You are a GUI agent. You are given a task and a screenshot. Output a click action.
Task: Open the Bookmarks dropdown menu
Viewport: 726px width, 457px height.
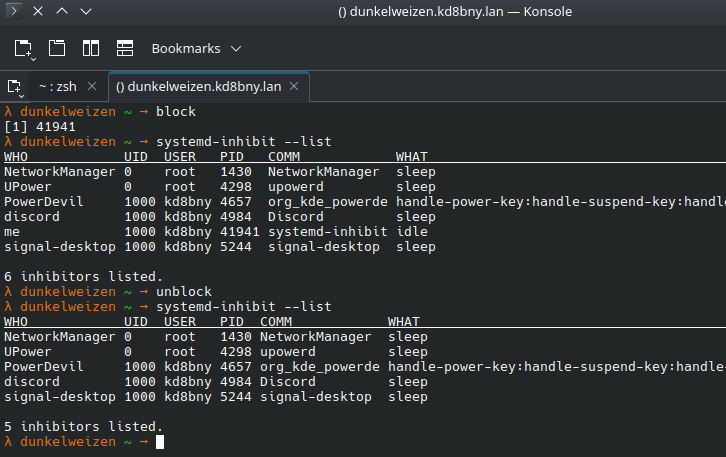196,48
